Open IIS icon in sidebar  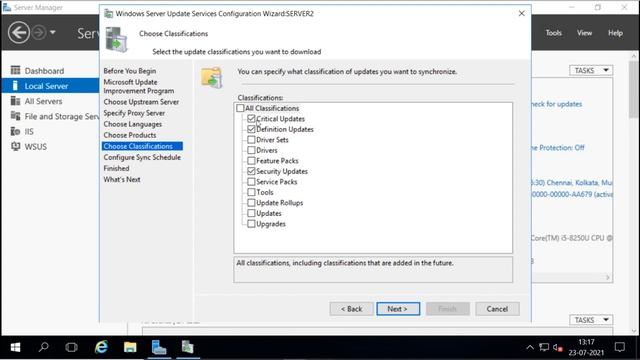(x=16, y=131)
